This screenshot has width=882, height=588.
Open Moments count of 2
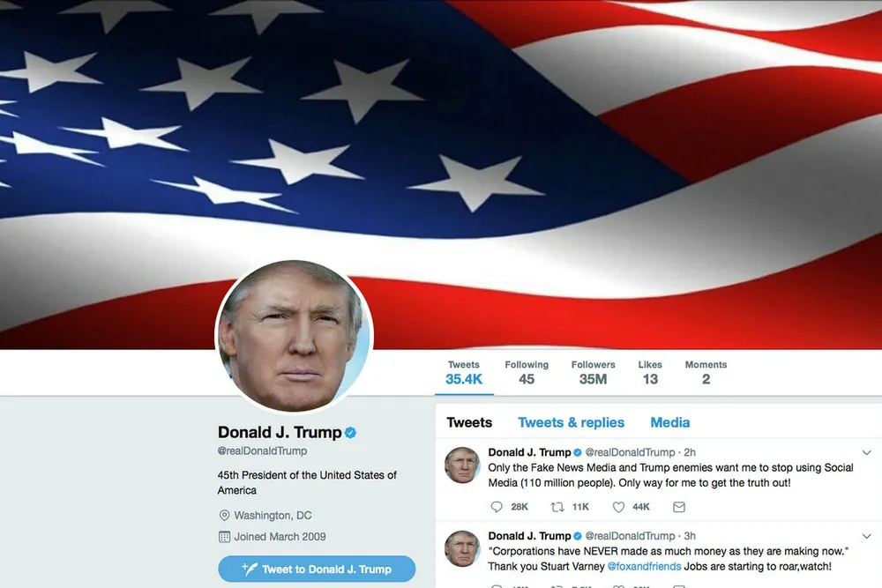point(706,372)
